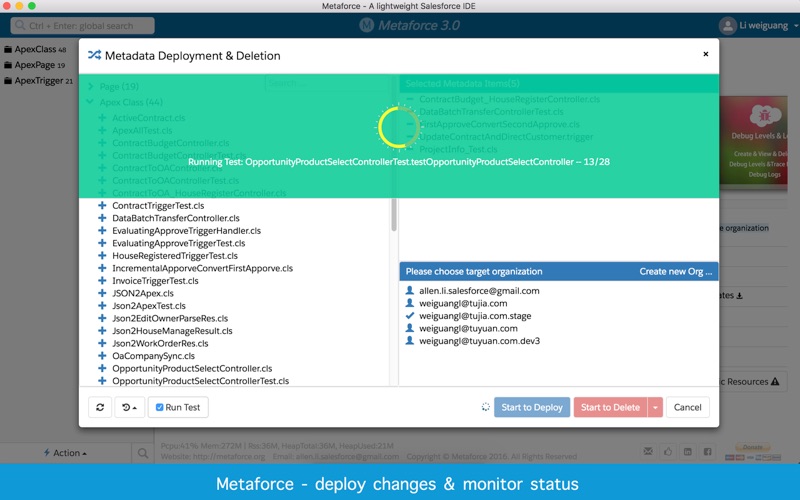Screen dimensions: 800x500
Task: Add DataBatchTransferController.cls via plus icon
Action: [x=102, y=218]
